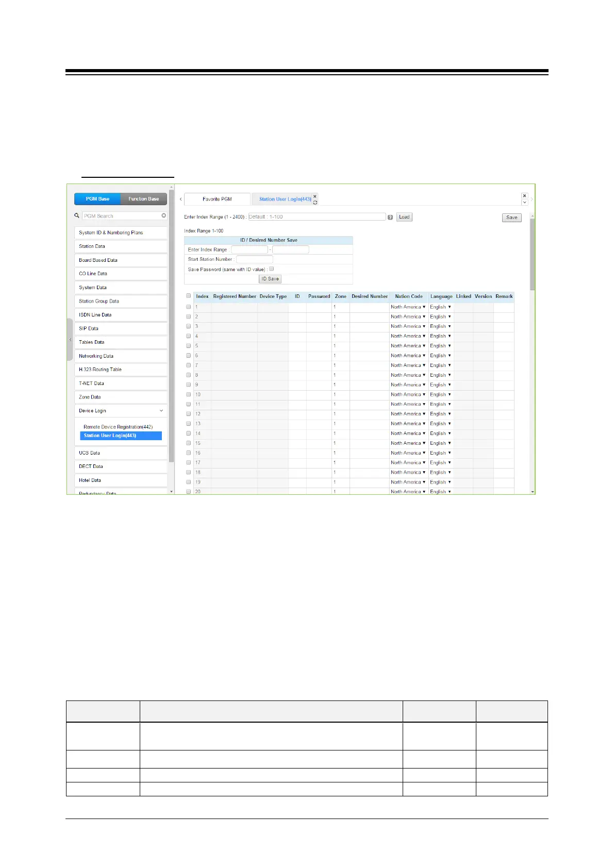Open the help icon beside index range field
Image resolution: width=614 pixels, height=868 pixels.
coord(390,217)
